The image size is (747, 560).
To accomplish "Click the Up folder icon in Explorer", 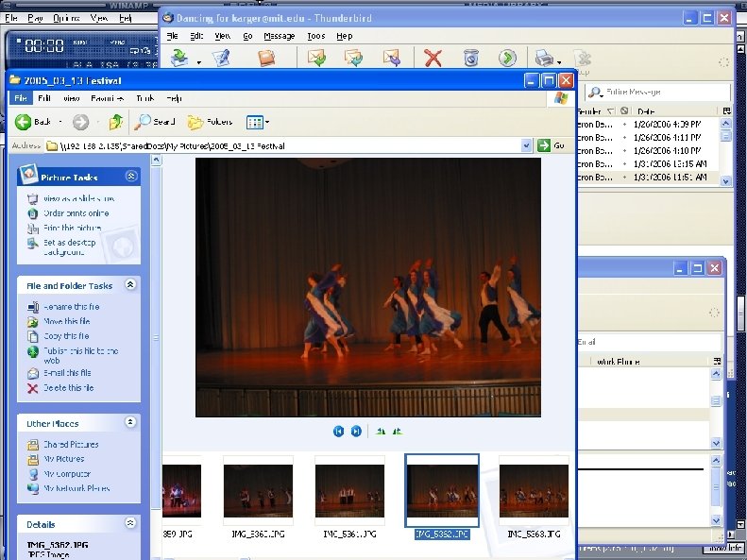I will point(115,122).
